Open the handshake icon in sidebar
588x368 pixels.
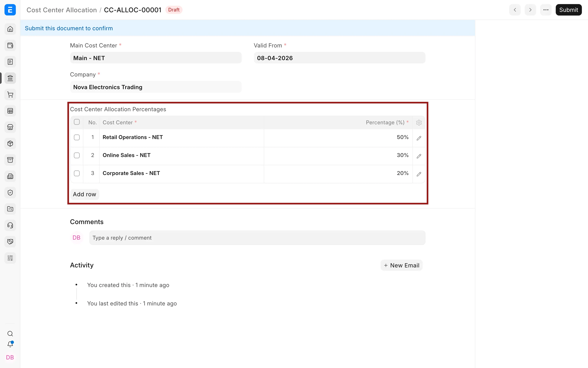(x=10, y=242)
